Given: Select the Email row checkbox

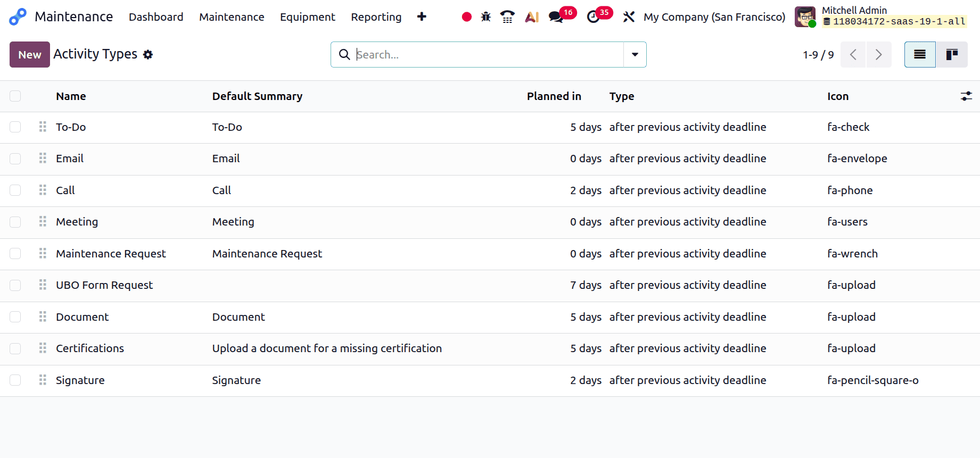Looking at the screenshot, I should point(15,159).
